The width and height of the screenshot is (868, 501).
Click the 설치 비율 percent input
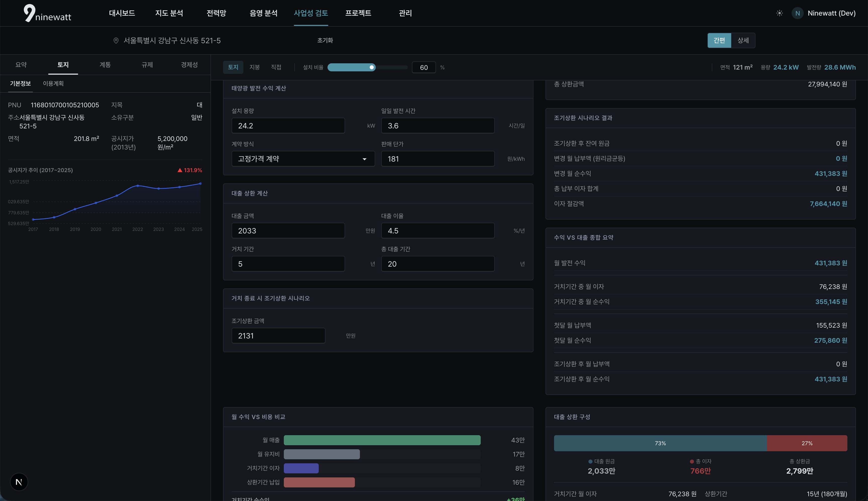coord(424,67)
